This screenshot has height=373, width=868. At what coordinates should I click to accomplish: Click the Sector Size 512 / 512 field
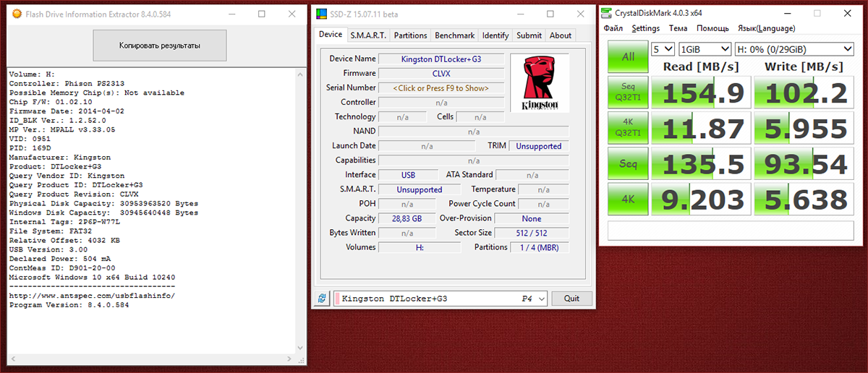533,233
